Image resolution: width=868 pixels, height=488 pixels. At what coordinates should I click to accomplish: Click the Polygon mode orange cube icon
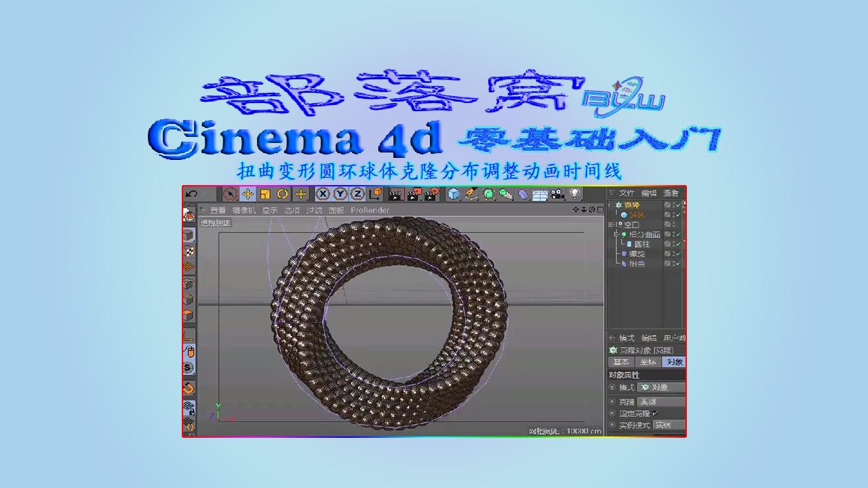point(188,315)
